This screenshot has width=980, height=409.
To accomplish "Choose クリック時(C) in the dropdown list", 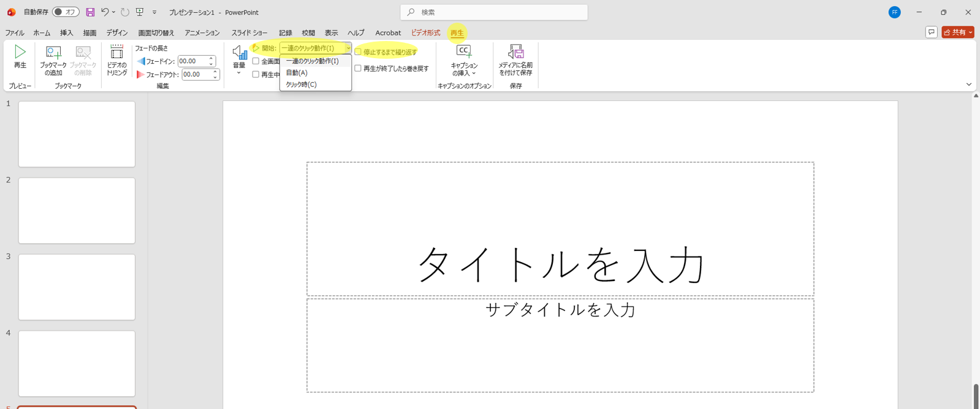I will pos(302,84).
